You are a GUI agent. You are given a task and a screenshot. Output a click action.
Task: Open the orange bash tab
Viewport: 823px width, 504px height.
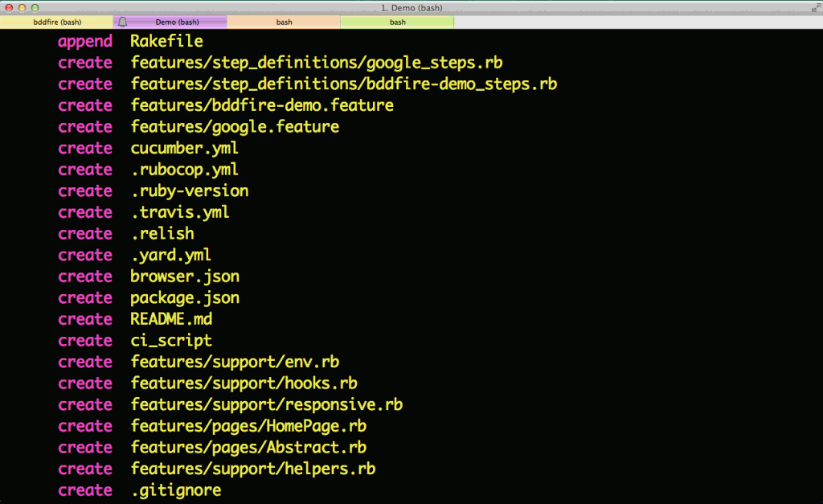coord(284,23)
